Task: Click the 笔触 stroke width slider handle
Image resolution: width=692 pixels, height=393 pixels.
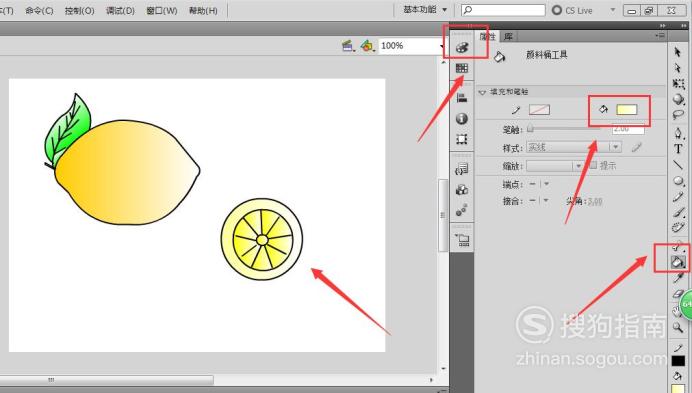Action: [x=530, y=129]
